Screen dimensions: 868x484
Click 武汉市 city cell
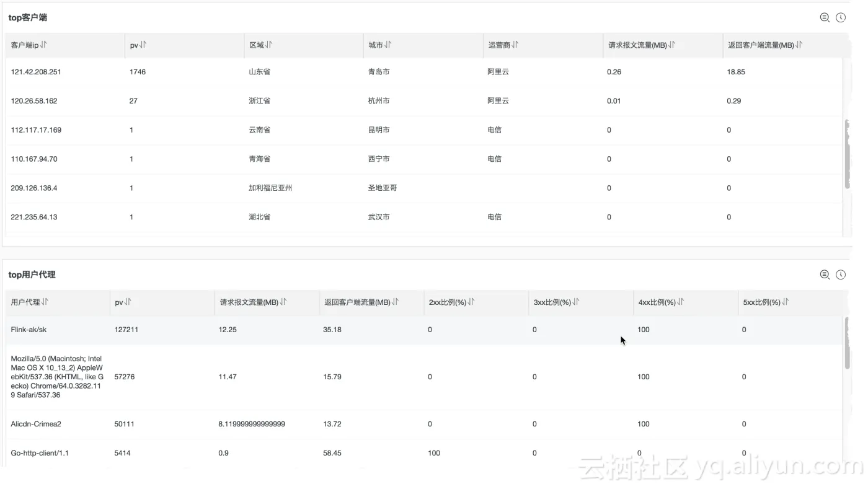[379, 218]
